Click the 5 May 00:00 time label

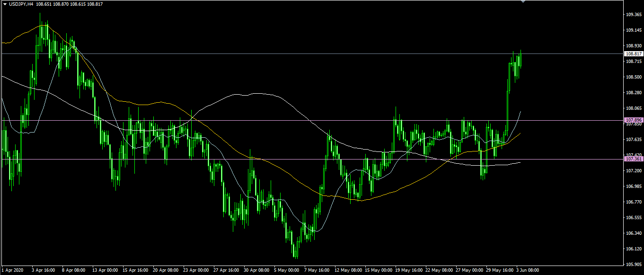(287, 270)
